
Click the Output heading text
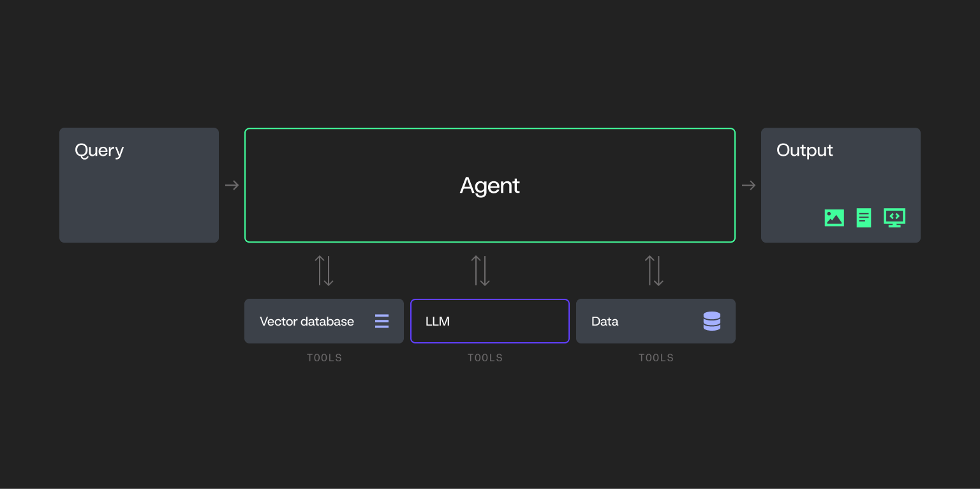click(x=805, y=151)
